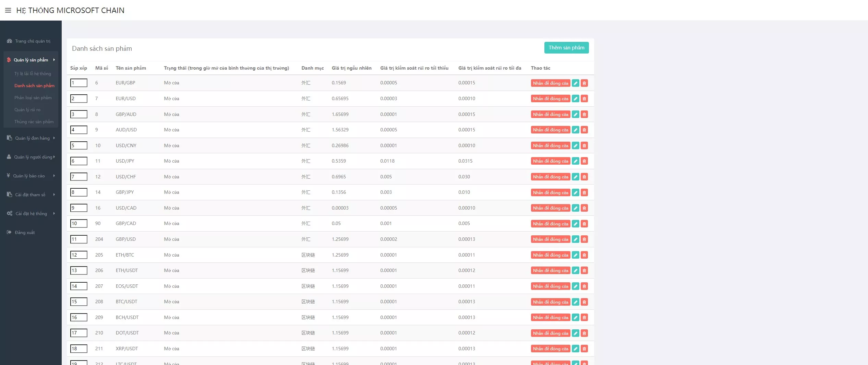The width and height of the screenshot is (868, 365).
Task: Edit the USD/JPY product with pencil icon
Action: tap(576, 161)
